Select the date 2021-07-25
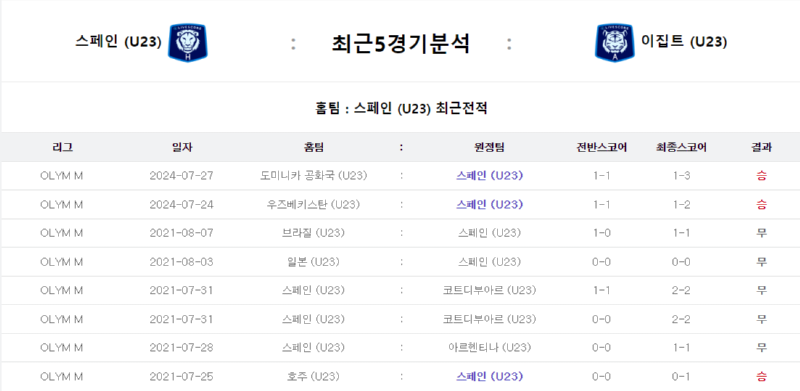Screen dimensions: 800x391 point(182,377)
